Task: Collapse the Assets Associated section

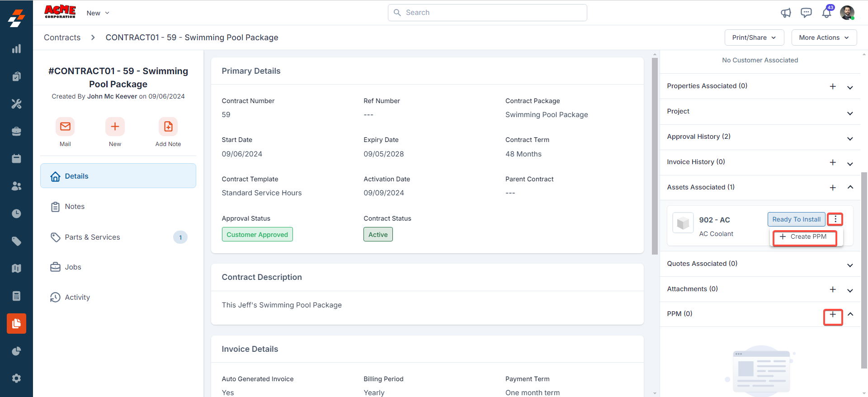Action: (x=850, y=187)
